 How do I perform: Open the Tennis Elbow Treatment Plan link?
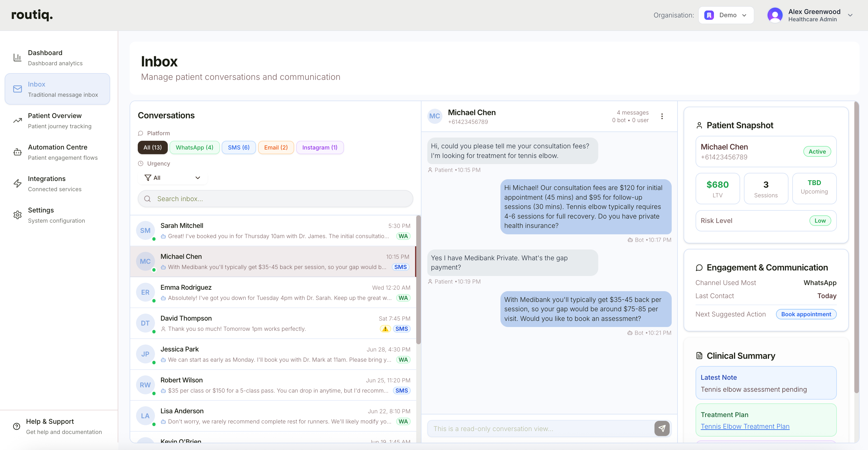[x=745, y=426]
